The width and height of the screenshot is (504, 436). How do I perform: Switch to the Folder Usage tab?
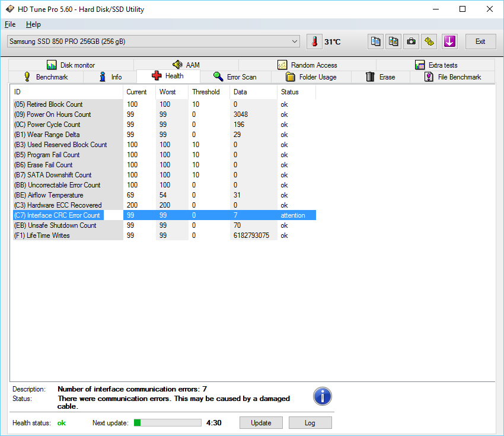311,77
